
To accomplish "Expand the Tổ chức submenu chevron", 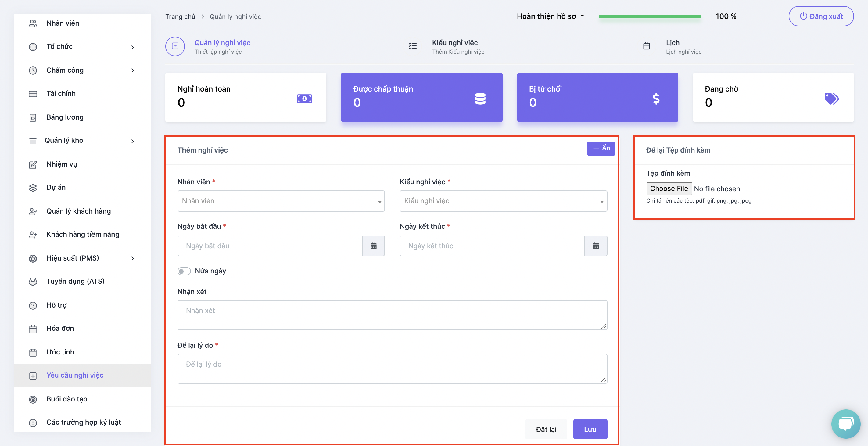I will click(132, 47).
